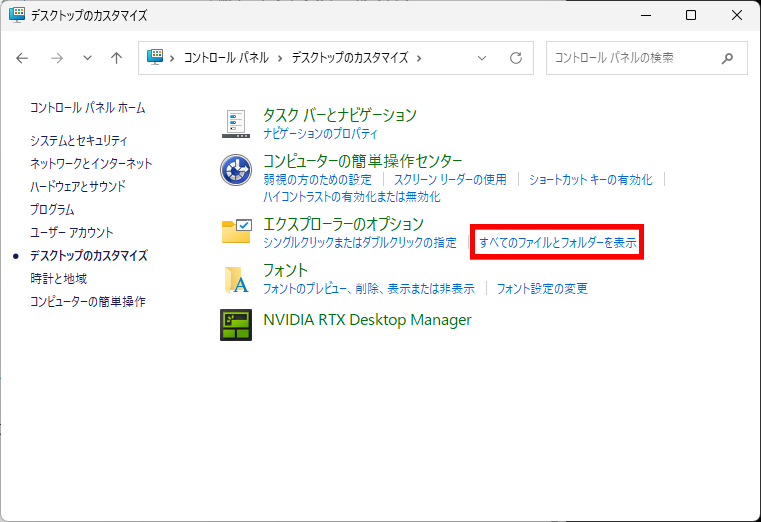The image size is (761, 522).
Task: Open シングルクリックまたはダブルクリックの指定 link
Action: (x=360, y=243)
